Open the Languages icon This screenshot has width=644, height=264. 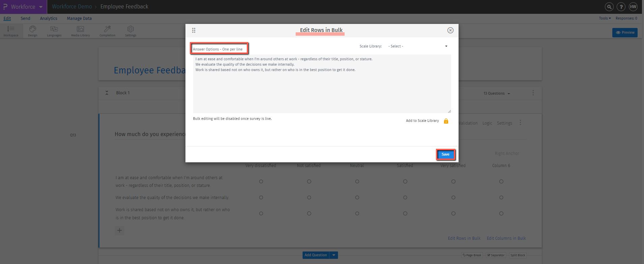54,31
